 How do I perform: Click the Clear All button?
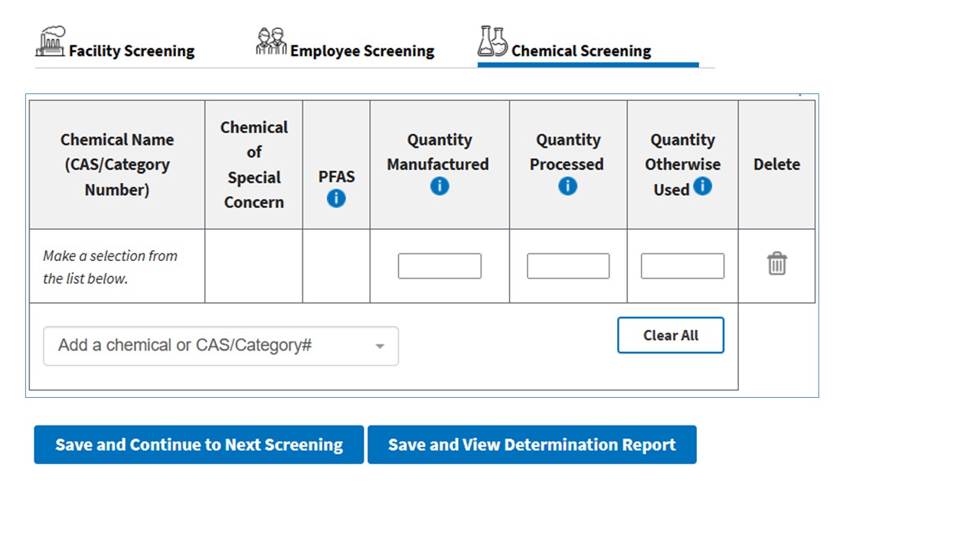tap(670, 335)
